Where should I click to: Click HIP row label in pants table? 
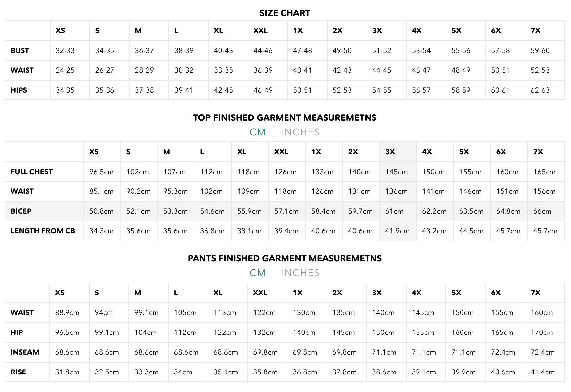tap(17, 333)
